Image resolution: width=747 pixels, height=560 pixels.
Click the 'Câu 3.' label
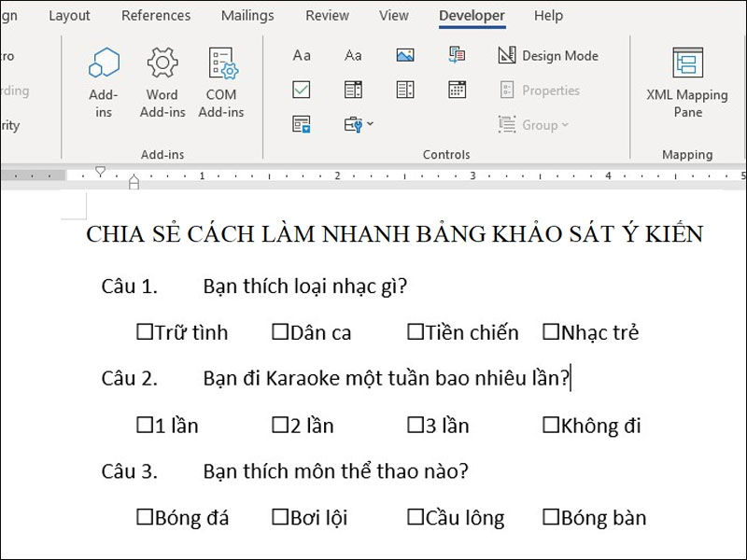[x=129, y=471]
